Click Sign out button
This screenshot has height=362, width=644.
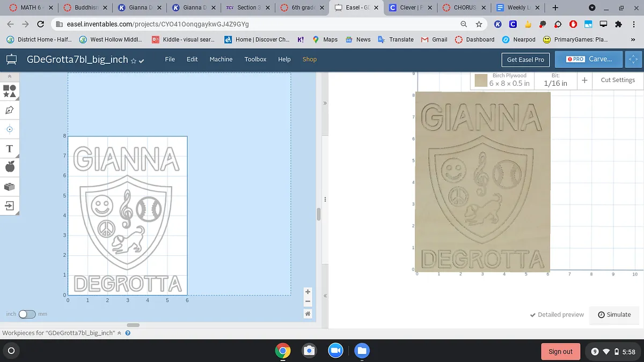[x=560, y=352]
